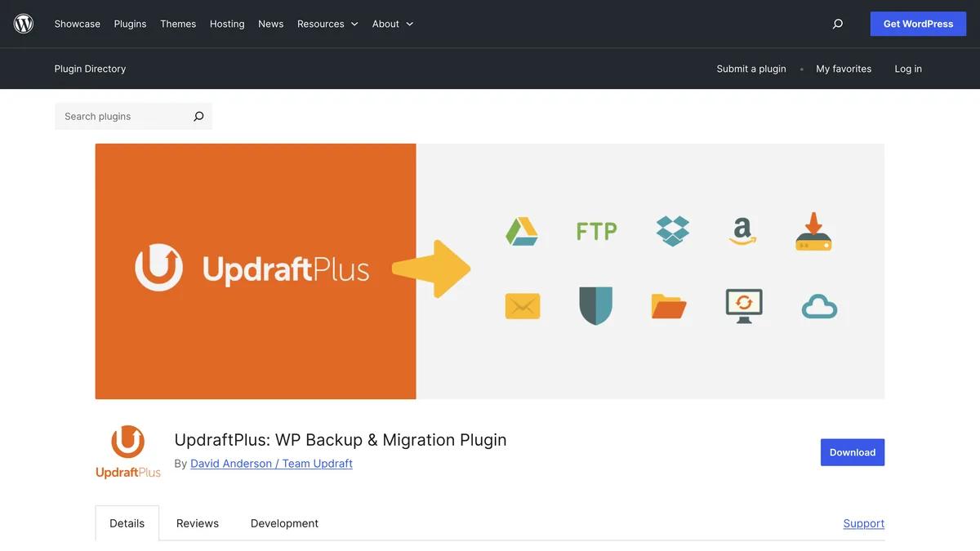
Task: Click the Dropbox icon in banner
Action: 672,231
